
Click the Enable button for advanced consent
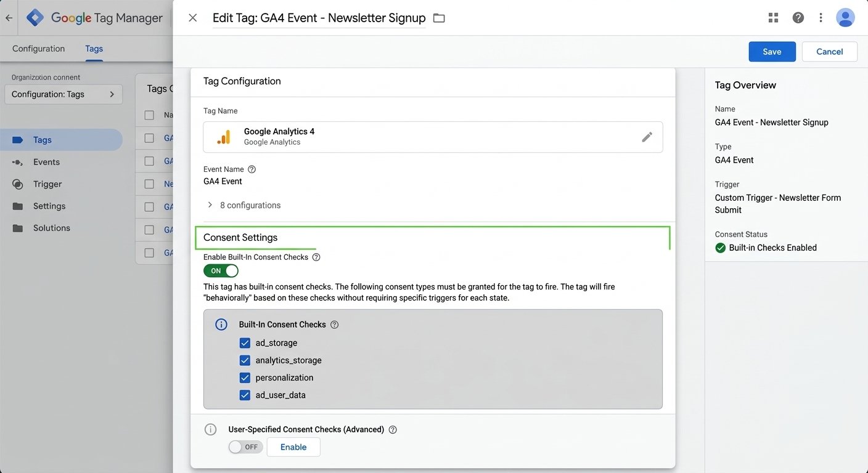tap(293, 447)
